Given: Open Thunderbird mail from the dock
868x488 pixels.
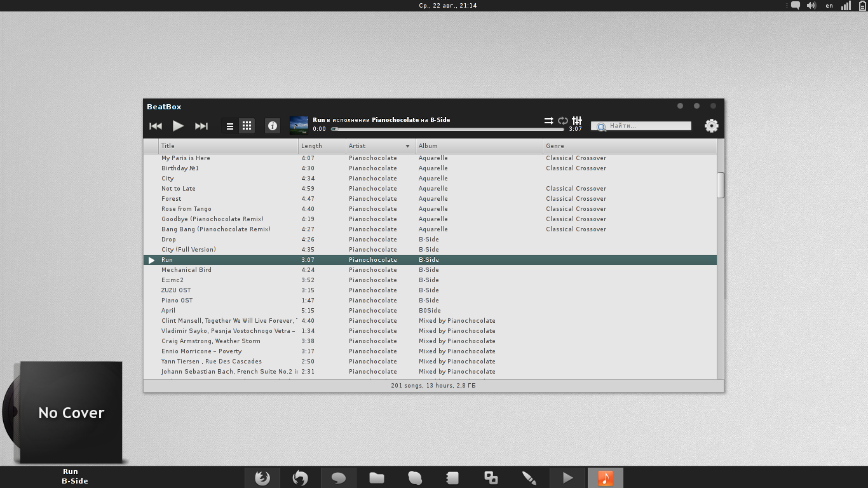Looking at the screenshot, I should [x=300, y=478].
